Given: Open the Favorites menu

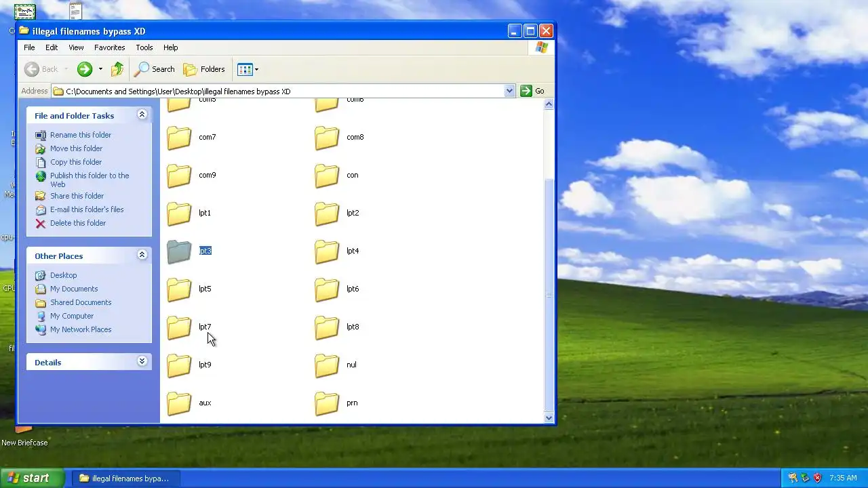Looking at the screenshot, I should [x=109, y=47].
